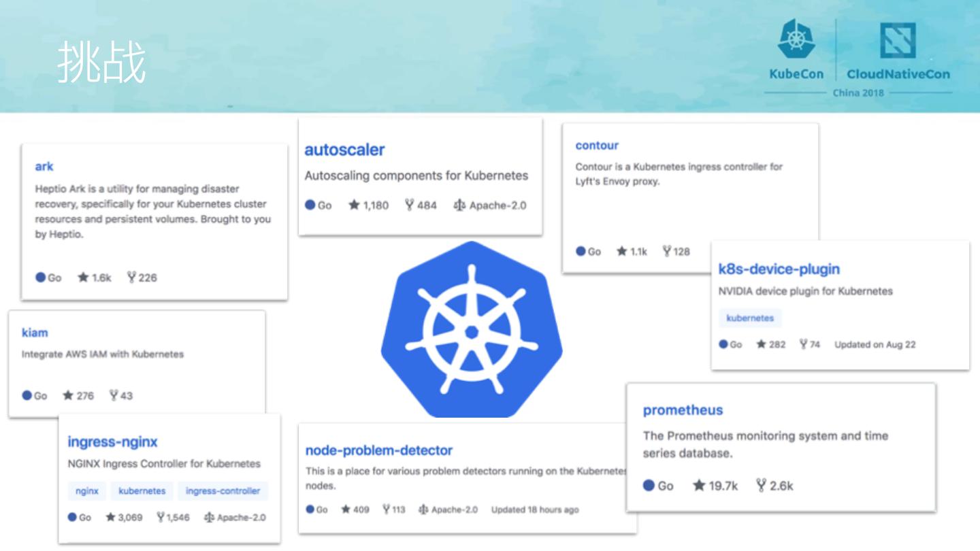The width and height of the screenshot is (980, 551).
Task: Click the 1.1k star count on contour
Action: (x=638, y=252)
